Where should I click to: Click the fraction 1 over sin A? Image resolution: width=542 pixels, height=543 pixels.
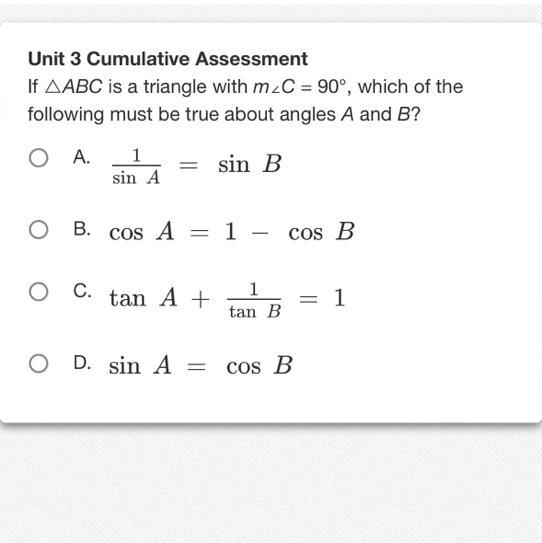click(x=136, y=167)
